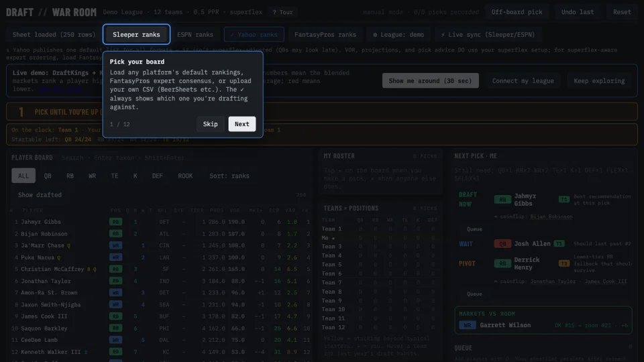The height and width of the screenshot is (362, 644).
Task: Click the RB badge on Jahmyr Gibbs row
Action: pyautogui.click(x=115, y=222)
